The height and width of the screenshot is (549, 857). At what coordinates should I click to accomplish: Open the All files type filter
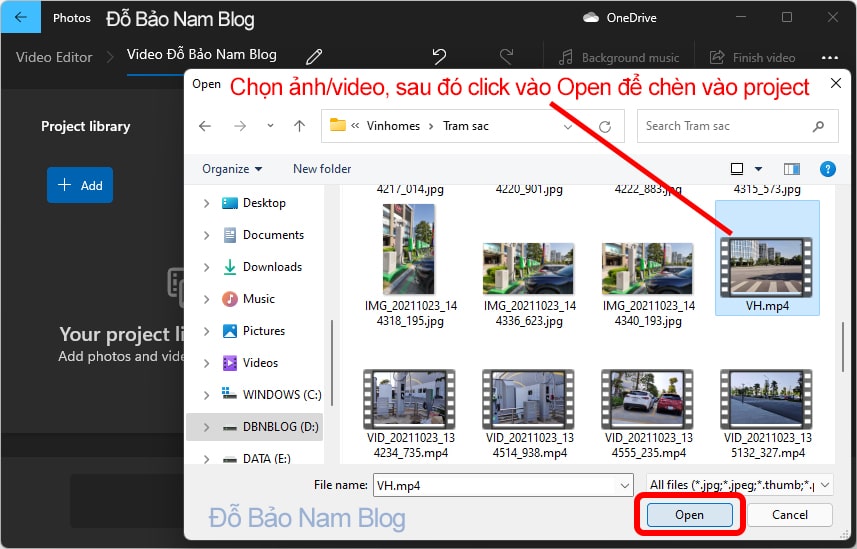point(739,485)
